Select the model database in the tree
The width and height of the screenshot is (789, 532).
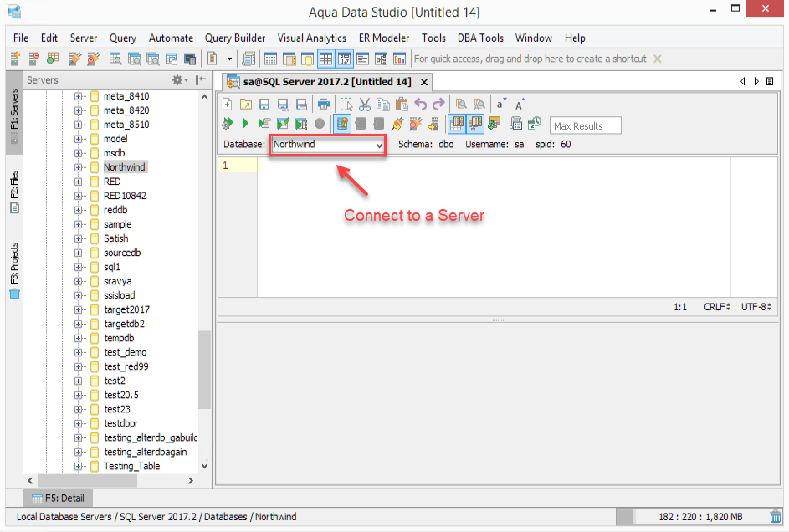pyautogui.click(x=115, y=139)
